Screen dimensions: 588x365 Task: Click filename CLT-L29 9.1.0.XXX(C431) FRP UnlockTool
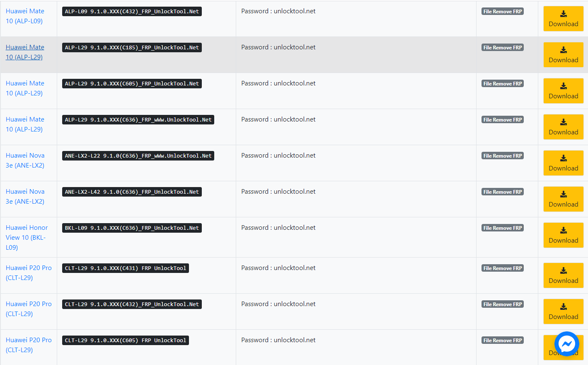coord(126,268)
